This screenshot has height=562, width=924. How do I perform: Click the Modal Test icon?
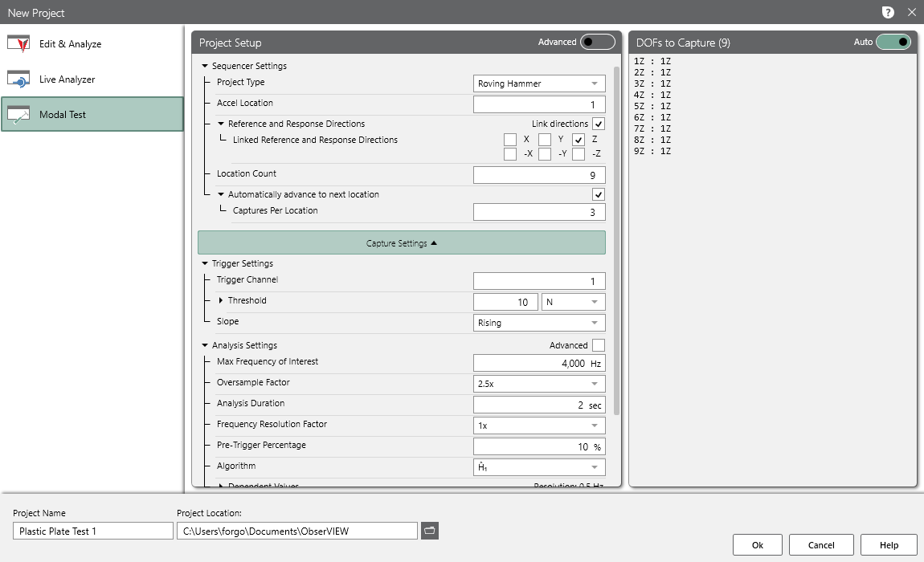tap(18, 115)
